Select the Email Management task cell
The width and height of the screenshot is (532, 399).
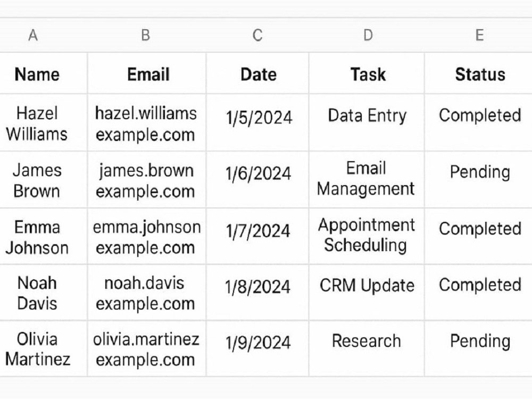coord(366,180)
